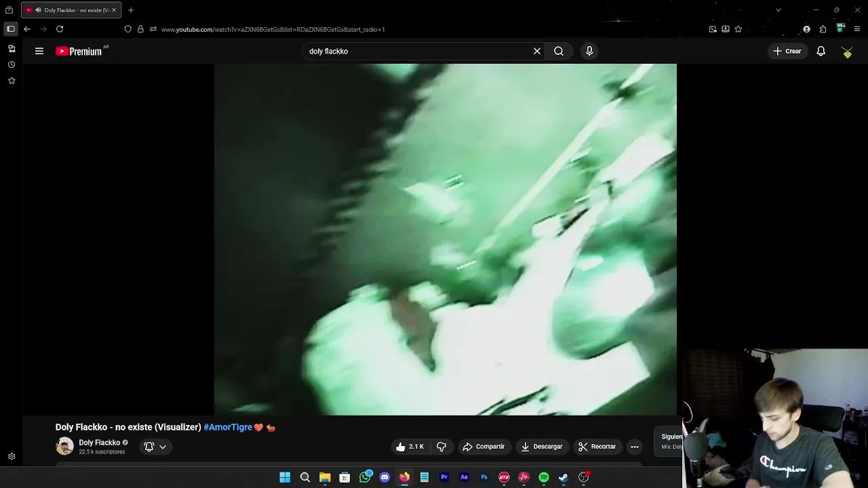Reload the current page

[x=60, y=29]
